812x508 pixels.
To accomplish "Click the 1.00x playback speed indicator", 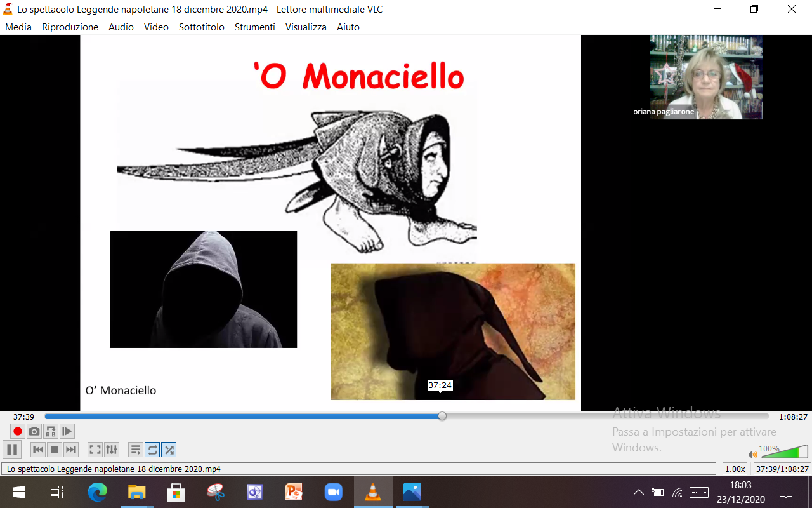I will (735, 469).
